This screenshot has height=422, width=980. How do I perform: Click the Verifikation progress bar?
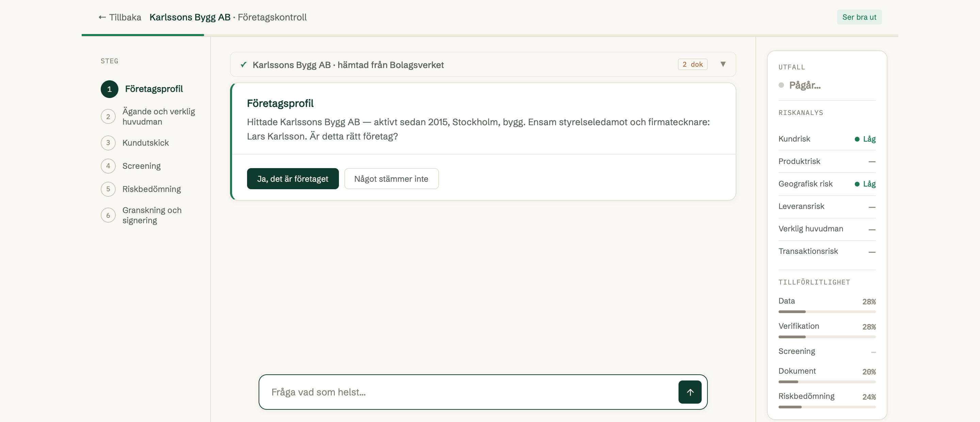click(827, 337)
